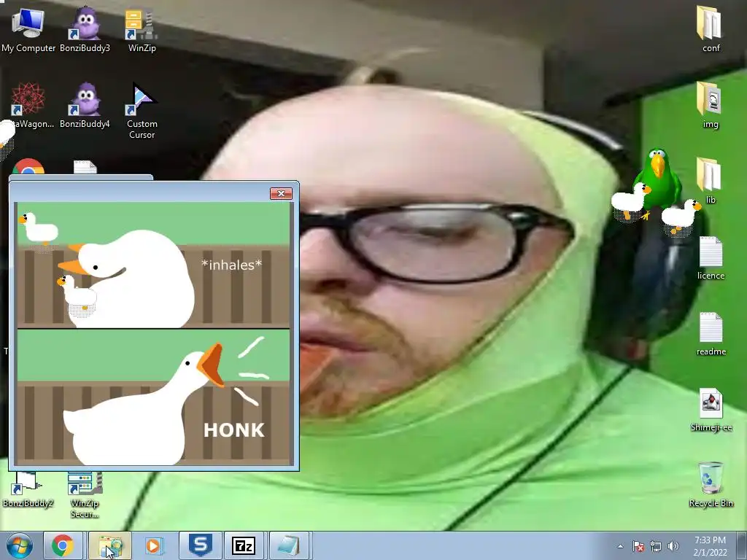Open the lib folder
Viewport: 747px width, 560px height.
(x=711, y=181)
